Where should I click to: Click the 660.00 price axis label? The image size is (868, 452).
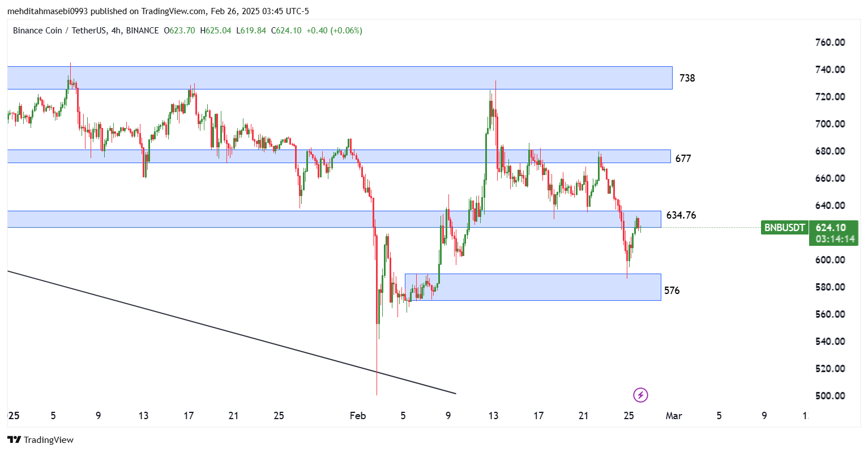830,178
